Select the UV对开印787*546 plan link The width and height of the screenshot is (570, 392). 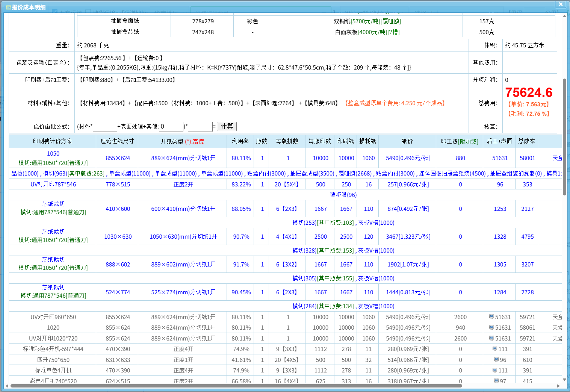click(x=53, y=184)
